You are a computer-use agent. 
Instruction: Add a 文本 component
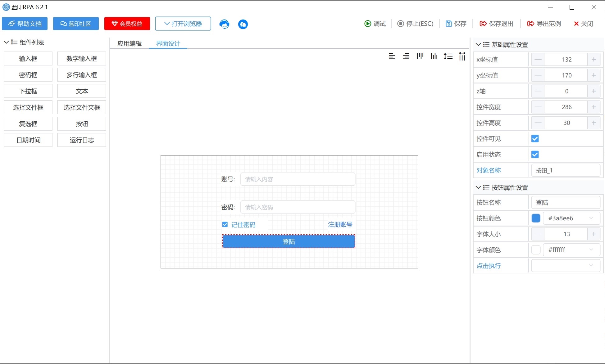[82, 91]
